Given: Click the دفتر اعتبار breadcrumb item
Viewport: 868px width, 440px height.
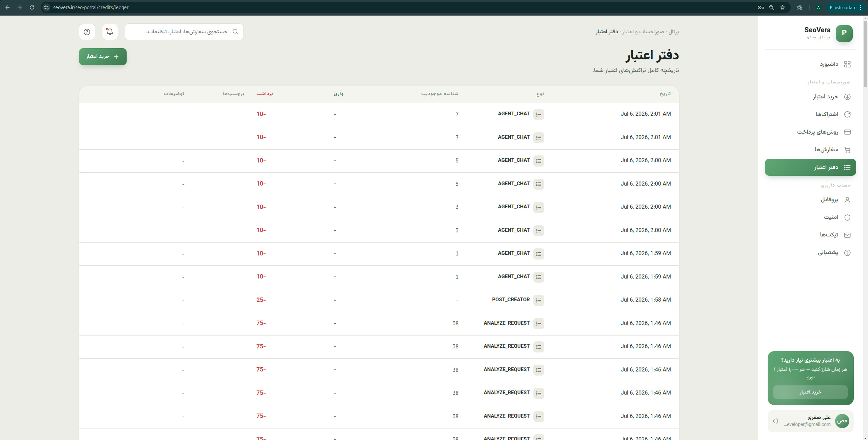Looking at the screenshot, I should [607, 32].
